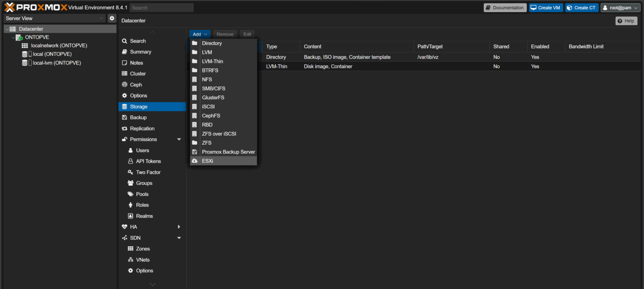
Task: Click the Summary book icon
Action: tap(125, 52)
